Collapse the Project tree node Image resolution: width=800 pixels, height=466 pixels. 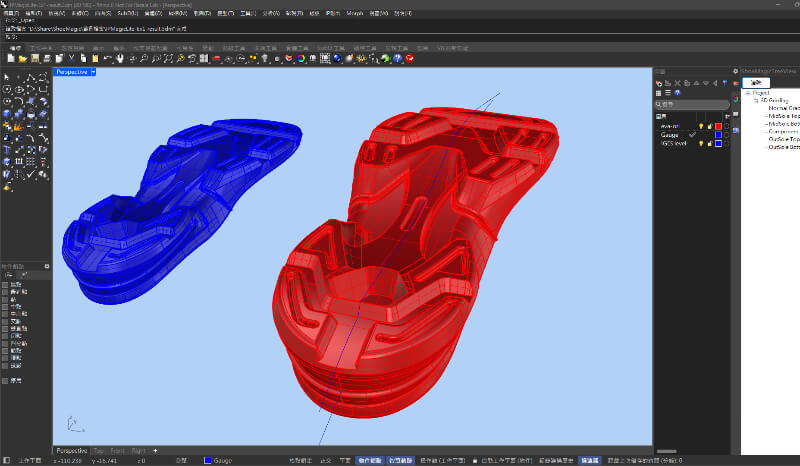pos(747,94)
